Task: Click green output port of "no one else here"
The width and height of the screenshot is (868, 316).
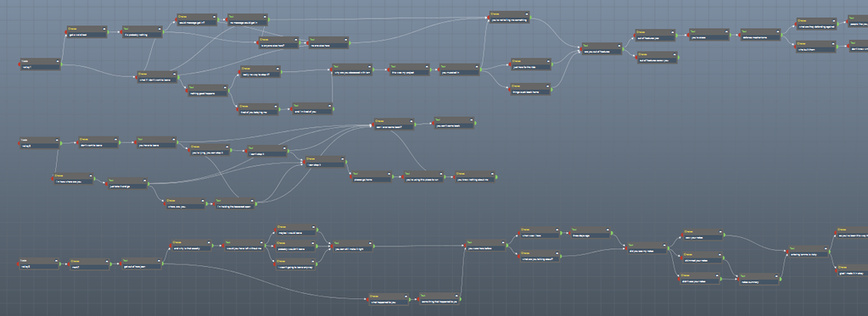Action: click(350, 43)
